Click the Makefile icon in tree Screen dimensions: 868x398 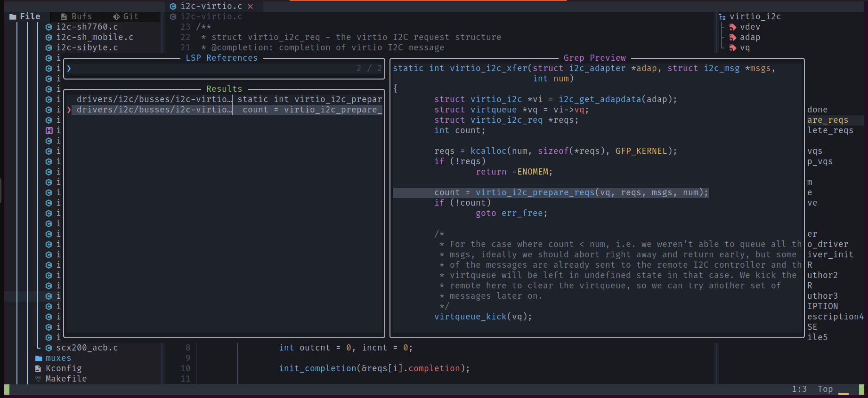[x=39, y=379]
